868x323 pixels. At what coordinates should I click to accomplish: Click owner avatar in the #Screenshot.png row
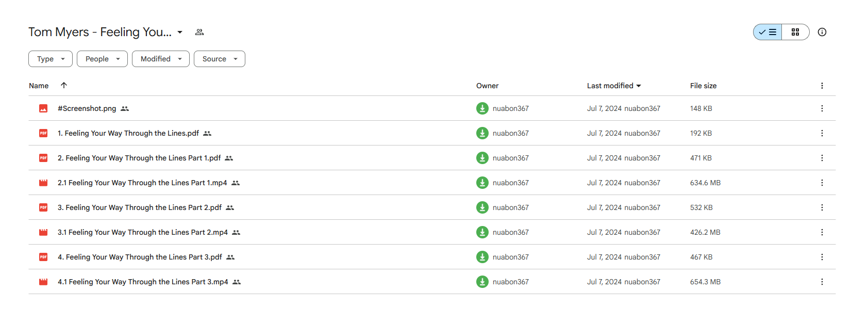tap(482, 108)
